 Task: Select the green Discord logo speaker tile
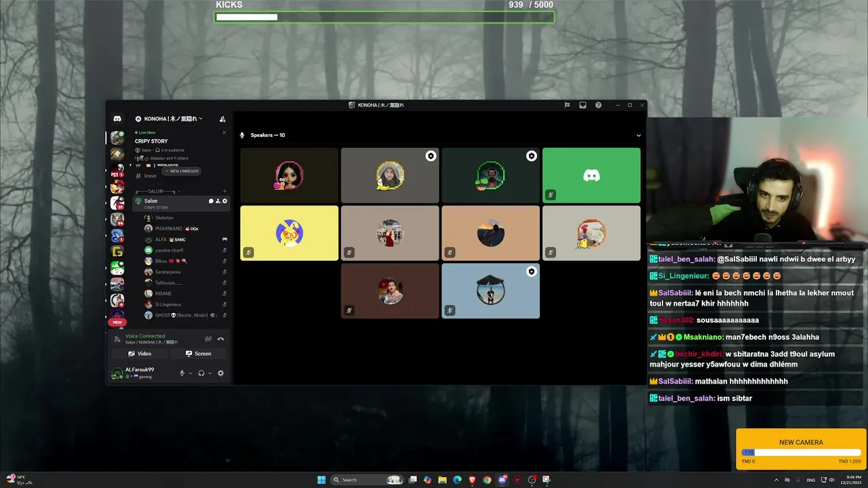[x=591, y=176]
